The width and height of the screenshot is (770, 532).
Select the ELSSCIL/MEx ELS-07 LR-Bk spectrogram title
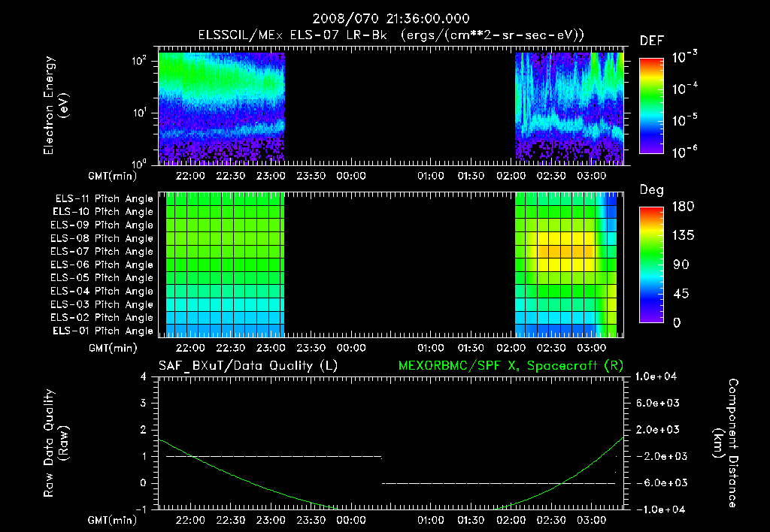tap(391, 35)
